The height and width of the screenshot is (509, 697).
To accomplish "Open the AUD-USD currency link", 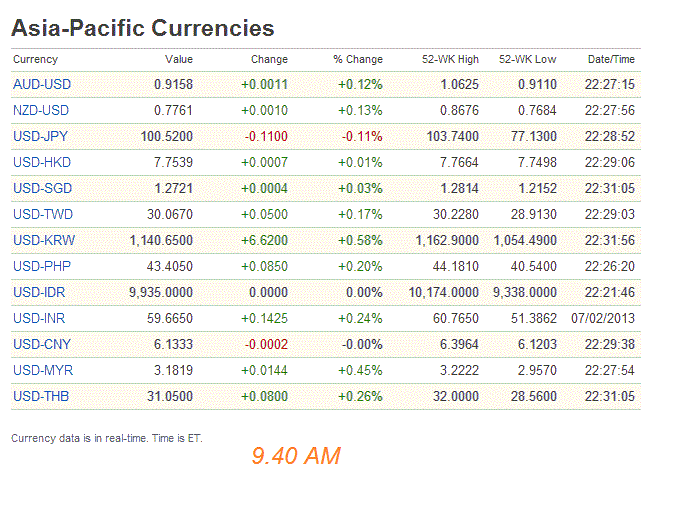I will click(x=41, y=84).
